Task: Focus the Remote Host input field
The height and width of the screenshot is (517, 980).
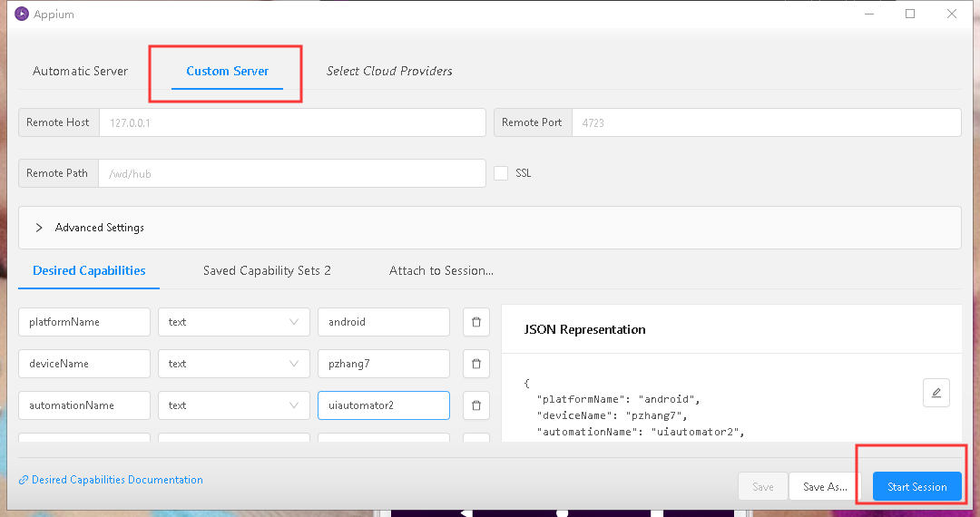Action: tap(292, 123)
